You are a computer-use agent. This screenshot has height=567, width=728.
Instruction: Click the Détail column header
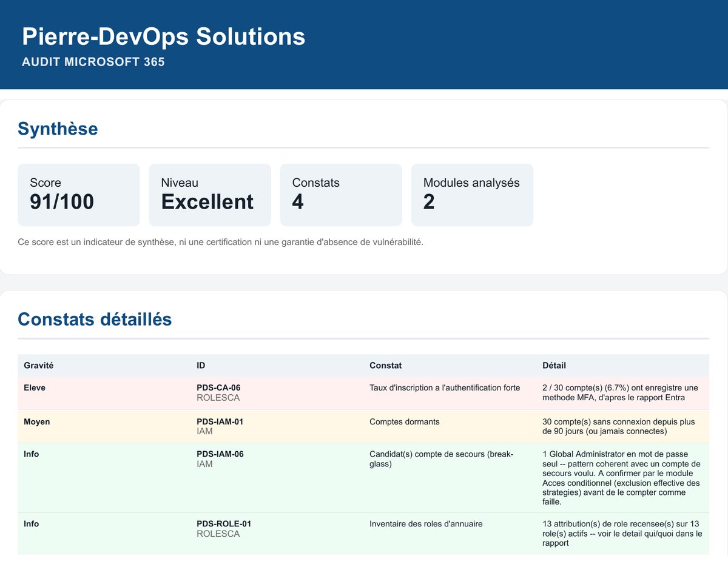pos(554,365)
